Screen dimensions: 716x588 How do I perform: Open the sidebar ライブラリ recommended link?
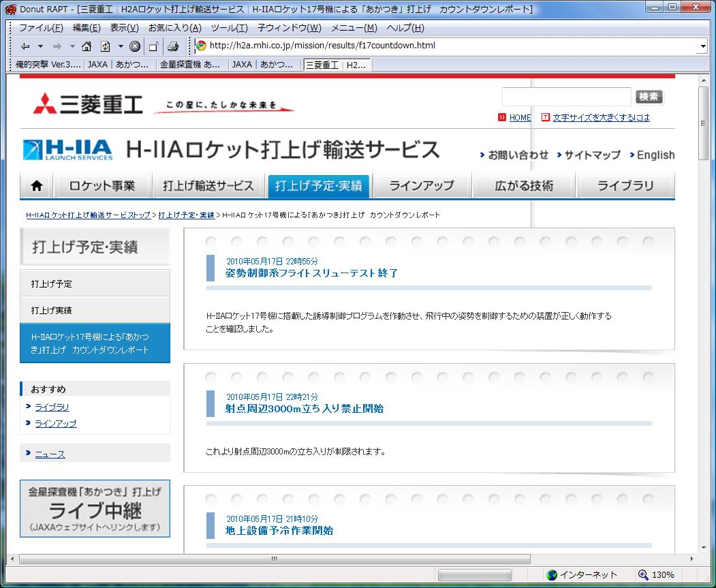[x=52, y=407]
